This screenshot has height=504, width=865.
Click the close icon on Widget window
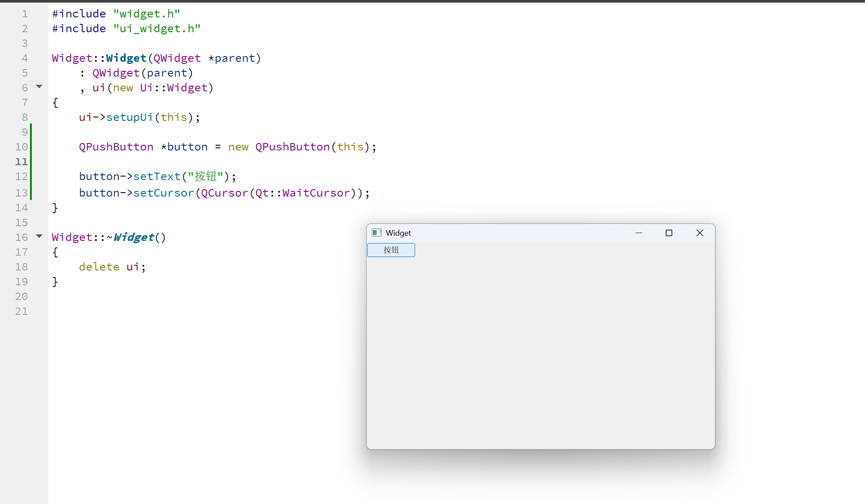[700, 233]
